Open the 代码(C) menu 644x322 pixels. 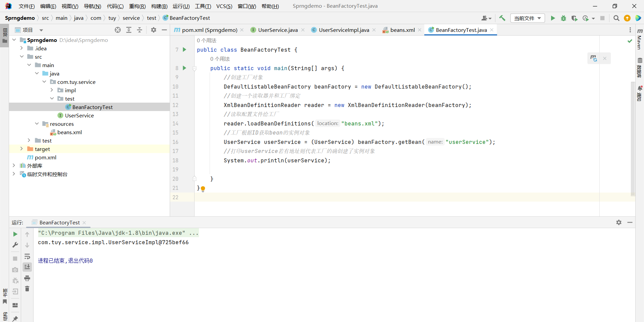[x=115, y=6]
